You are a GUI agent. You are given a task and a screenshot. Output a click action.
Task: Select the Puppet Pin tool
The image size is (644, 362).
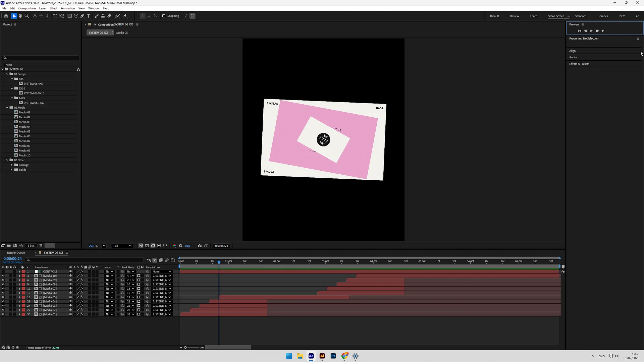click(125, 16)
